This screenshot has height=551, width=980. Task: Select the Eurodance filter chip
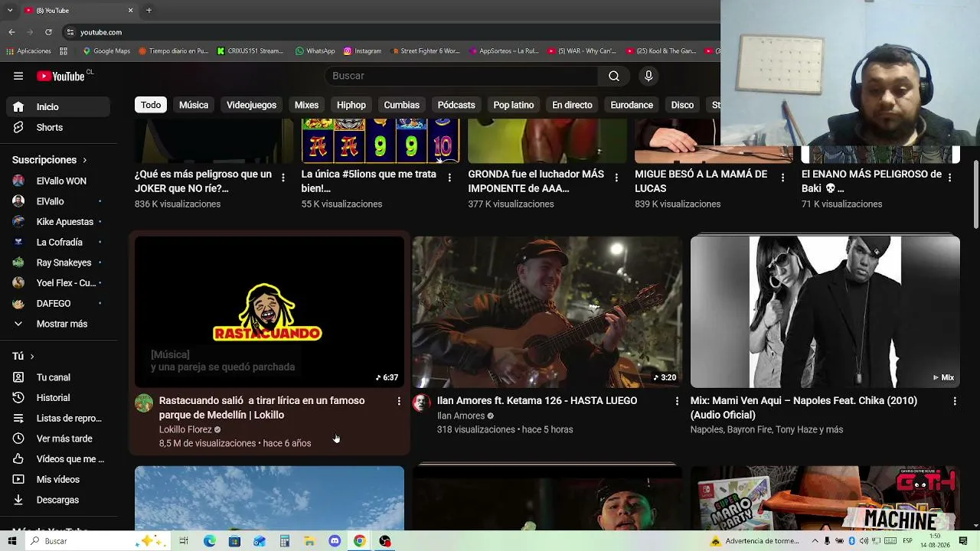(x=632, y=105)
